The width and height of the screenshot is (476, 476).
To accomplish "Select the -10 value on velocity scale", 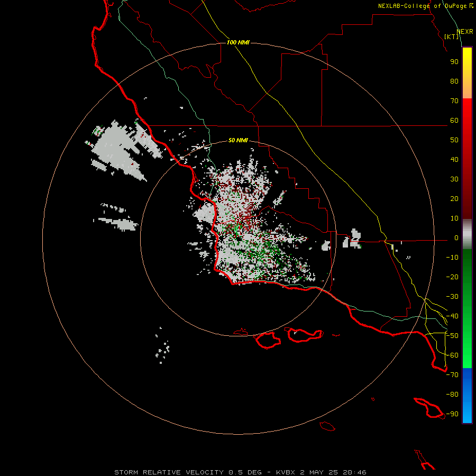I will (452, 258).
